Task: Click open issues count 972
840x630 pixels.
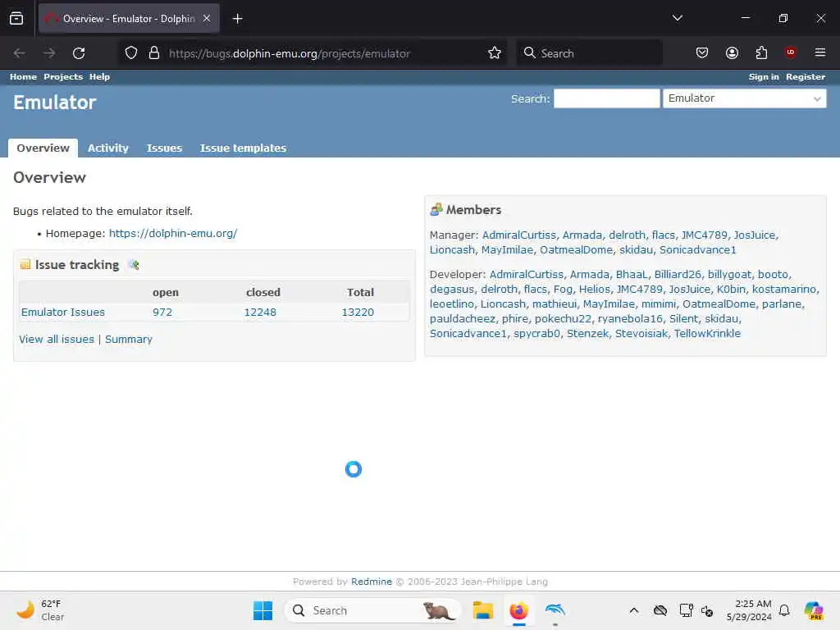Action: [162, 312]
